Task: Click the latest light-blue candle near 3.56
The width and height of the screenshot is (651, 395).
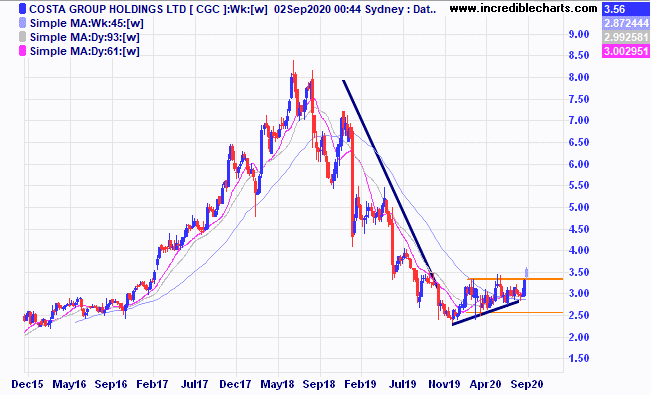Action: tap(527, 273)
